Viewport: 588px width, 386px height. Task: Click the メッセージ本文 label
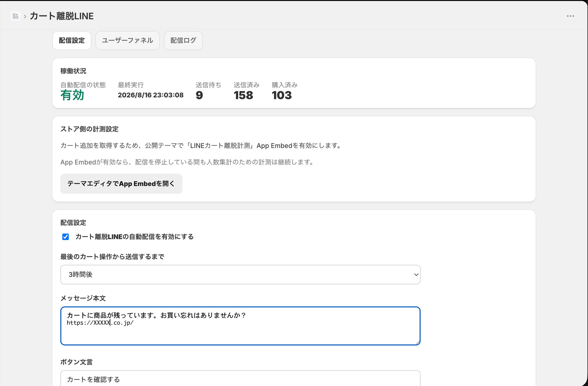pos(83,298)
